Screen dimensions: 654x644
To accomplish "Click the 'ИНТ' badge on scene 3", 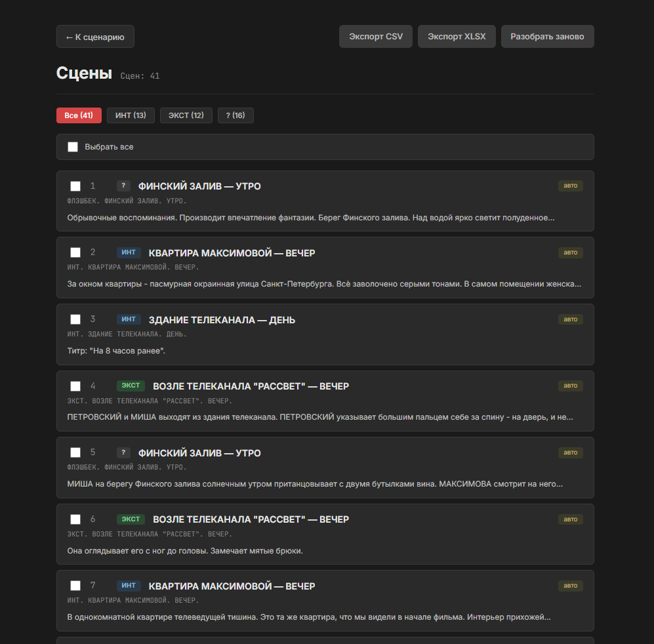I will point(129,319).
